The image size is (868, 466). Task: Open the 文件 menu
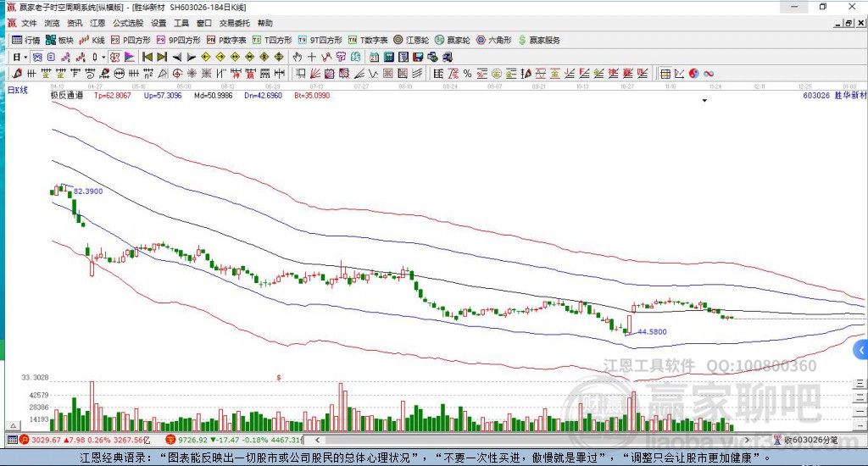[29, 23]
